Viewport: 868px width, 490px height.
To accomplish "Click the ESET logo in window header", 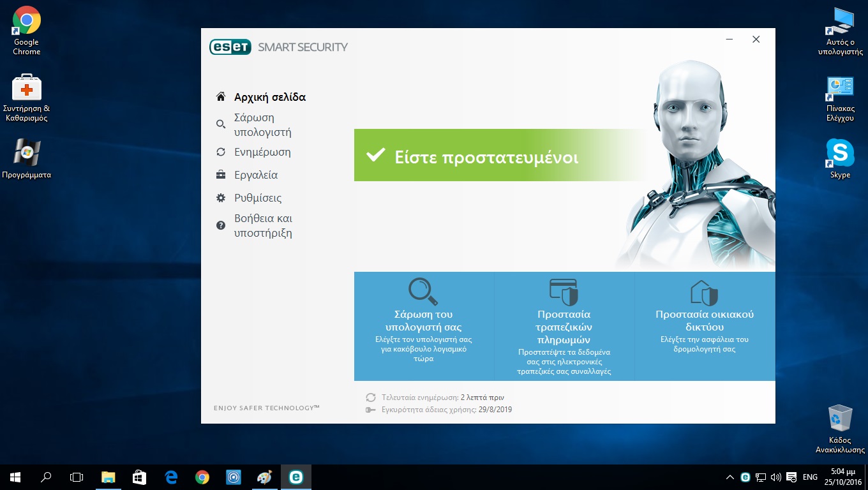I will coord(230,47).
